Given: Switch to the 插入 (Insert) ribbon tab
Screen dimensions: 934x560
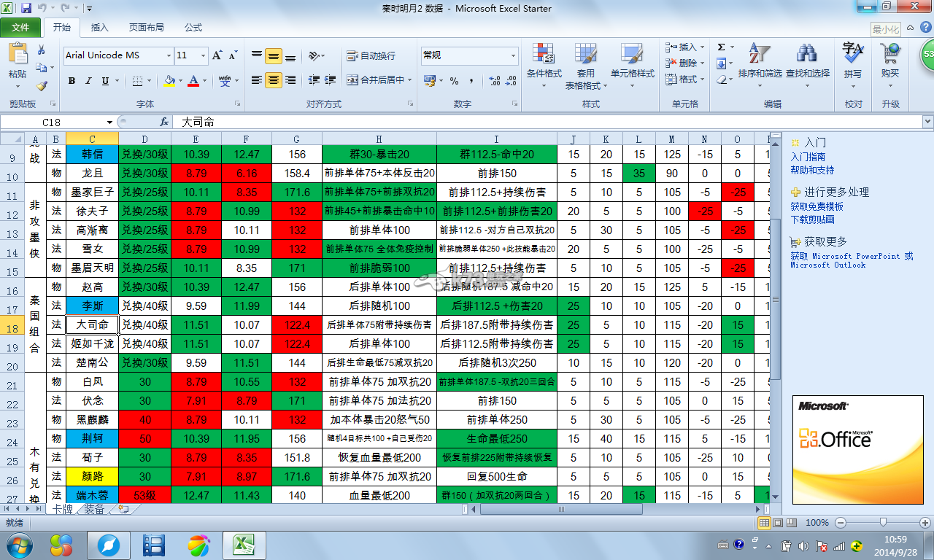Looking at the screenshot, I should tap(99, 28).
